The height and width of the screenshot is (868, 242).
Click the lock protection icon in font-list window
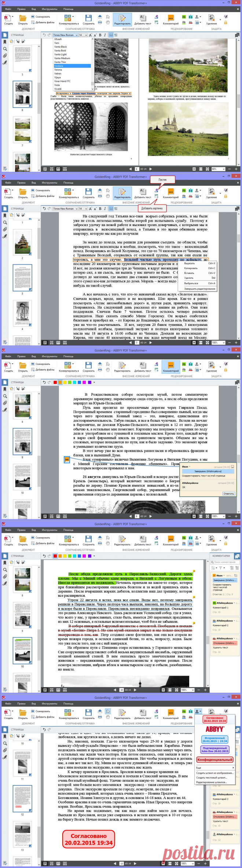coord(226,22)
